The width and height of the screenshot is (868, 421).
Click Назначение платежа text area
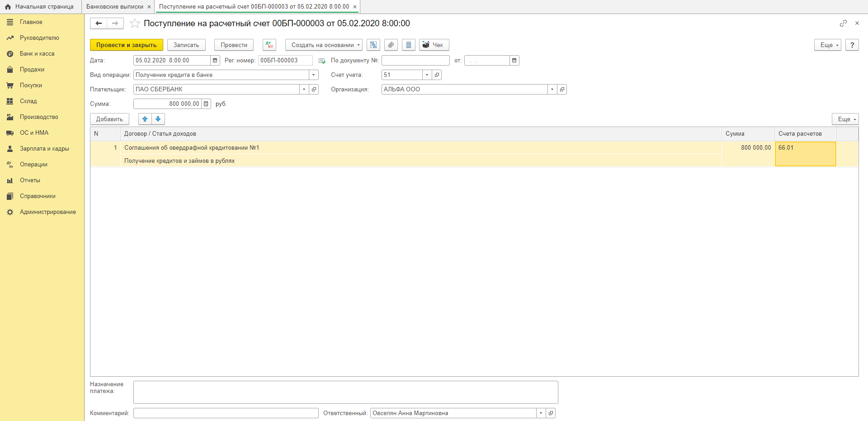point(346,392)
